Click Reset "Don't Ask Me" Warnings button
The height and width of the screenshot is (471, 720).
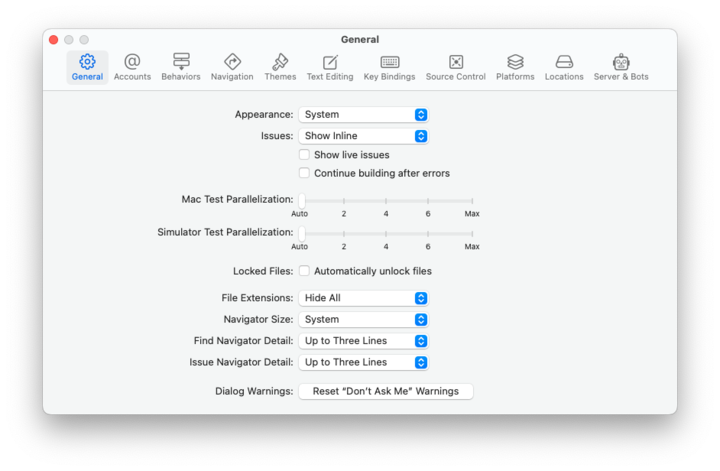[x=386, y=391]
